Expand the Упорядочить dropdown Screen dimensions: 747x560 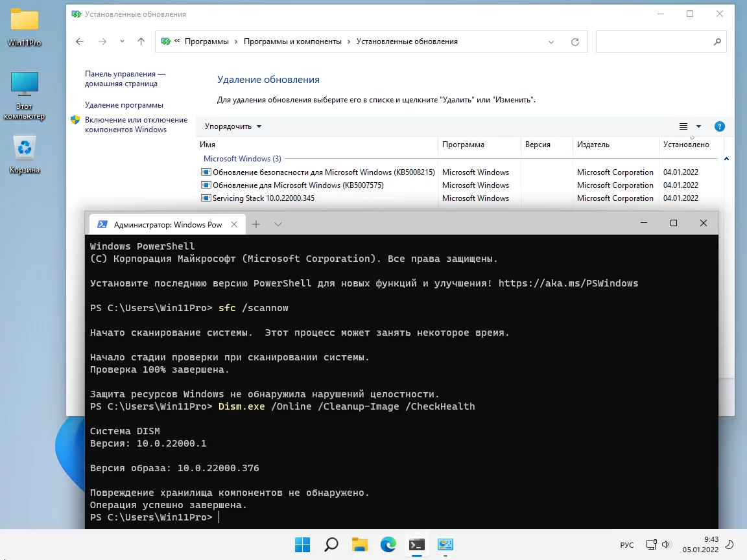click(x=233, y=126)
